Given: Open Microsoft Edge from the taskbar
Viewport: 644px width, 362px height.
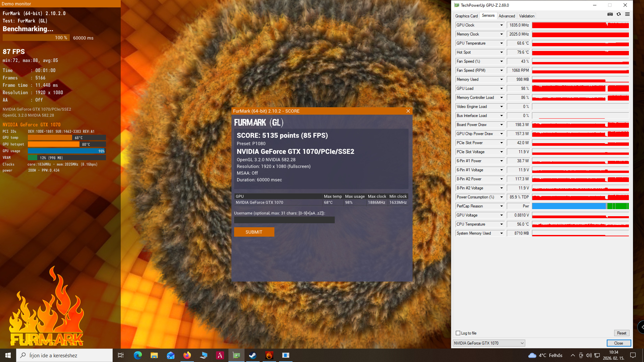Looking at the screenshot, I should point(138,355).
